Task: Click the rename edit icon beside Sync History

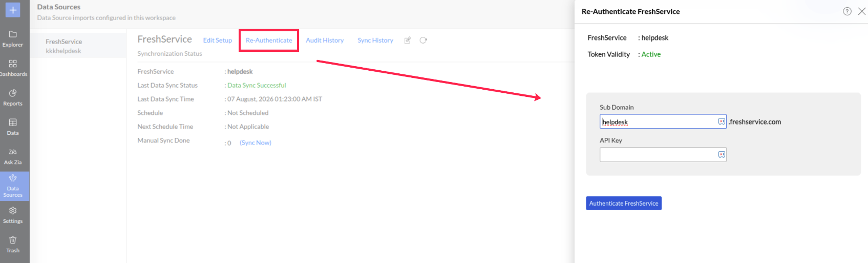Action: [x=408, y=41]
